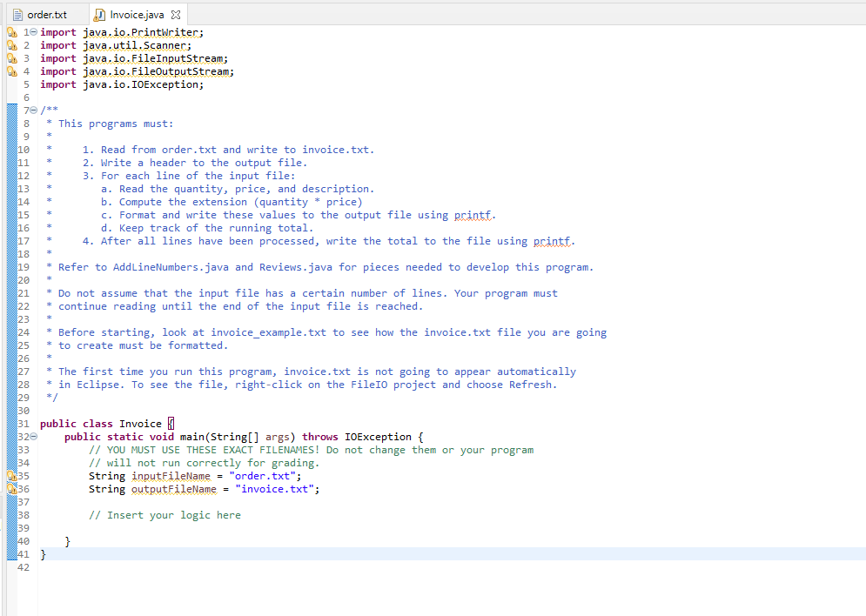The image size is (866, 616).
Task: Click the warning lightbulb beside the PrintWriter import
Action: [10, 32]
